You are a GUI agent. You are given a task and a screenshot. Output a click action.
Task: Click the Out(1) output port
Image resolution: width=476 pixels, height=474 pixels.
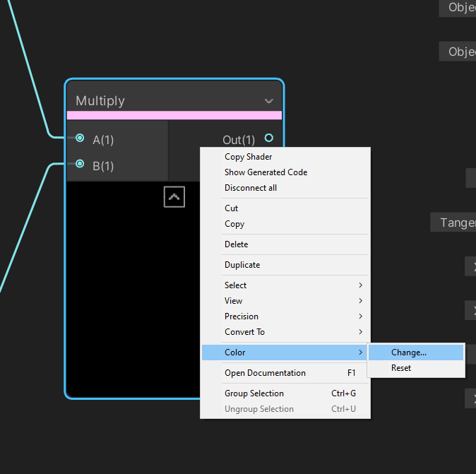(x=268, y=138)
